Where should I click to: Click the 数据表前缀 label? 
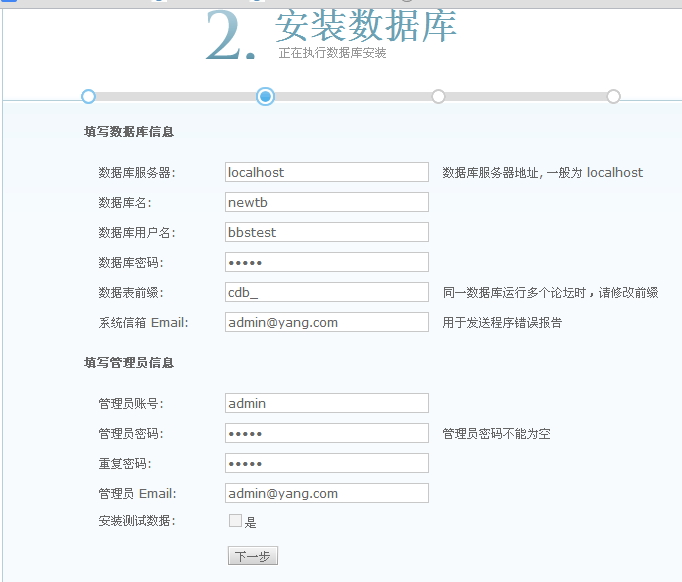[x=131, y=293]
